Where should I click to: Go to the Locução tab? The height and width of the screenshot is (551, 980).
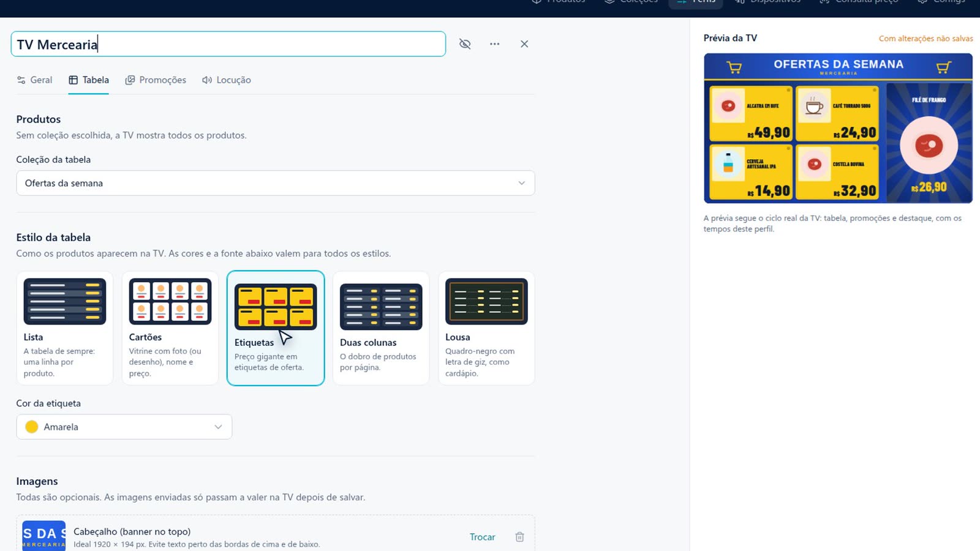point(227,80)
